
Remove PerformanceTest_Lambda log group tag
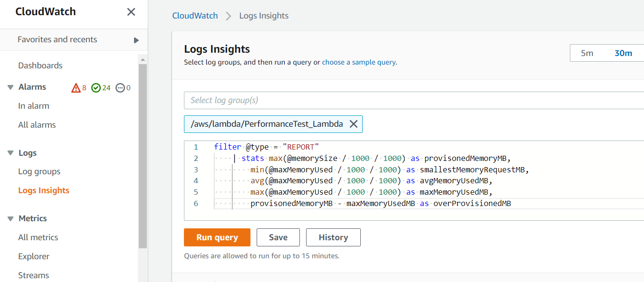click(354, 124)
